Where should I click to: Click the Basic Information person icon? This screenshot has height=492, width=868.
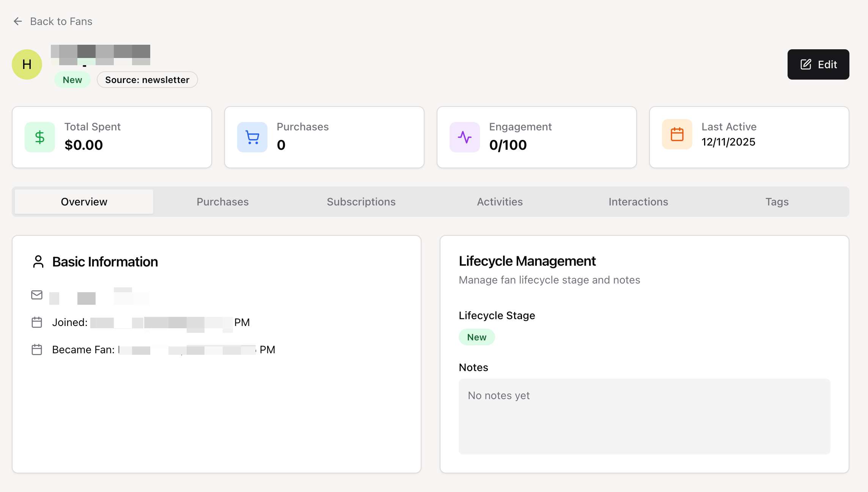(x=38, y=262)
